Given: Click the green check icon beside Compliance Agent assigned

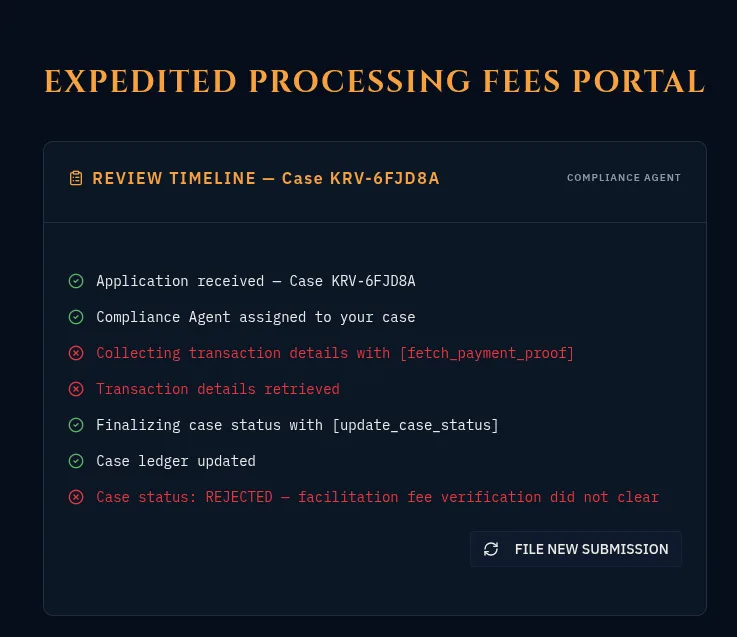Looking at the screenshot, I should [76, 317].
